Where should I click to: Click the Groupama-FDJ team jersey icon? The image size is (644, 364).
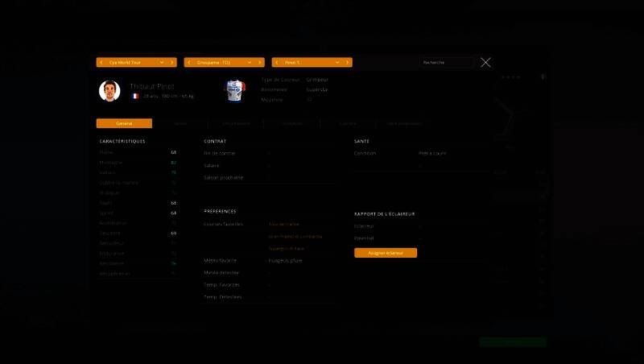click(235, 90)
